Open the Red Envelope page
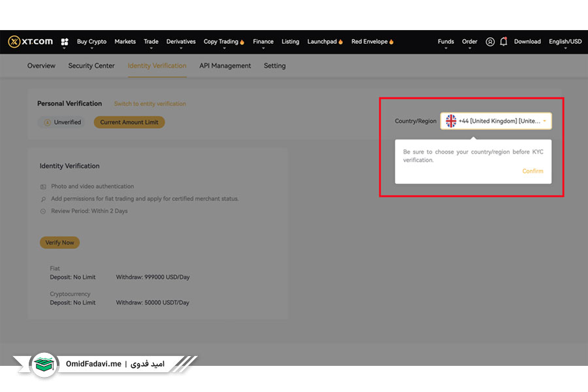 point(372,42)
